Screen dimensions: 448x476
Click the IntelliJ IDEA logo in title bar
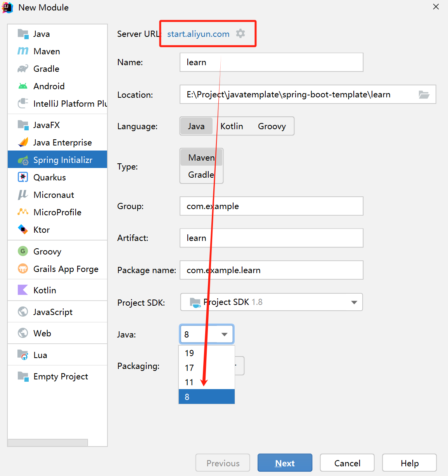tap(7, 7)
